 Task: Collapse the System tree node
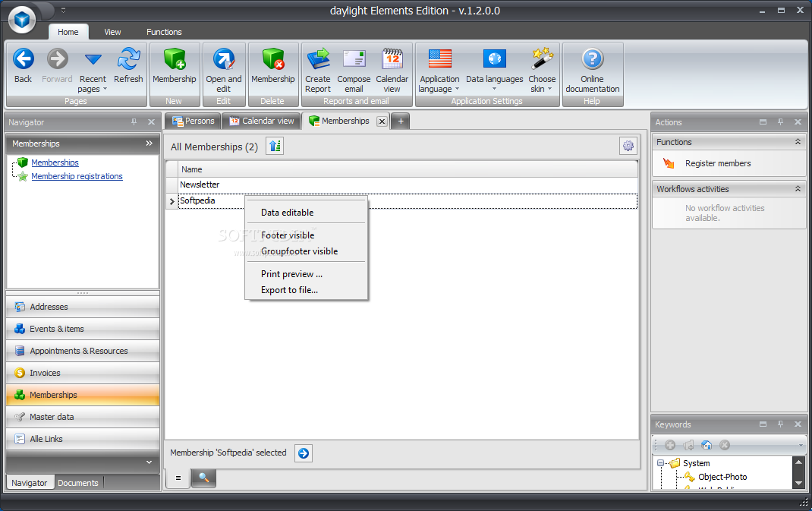coord(660,463)
